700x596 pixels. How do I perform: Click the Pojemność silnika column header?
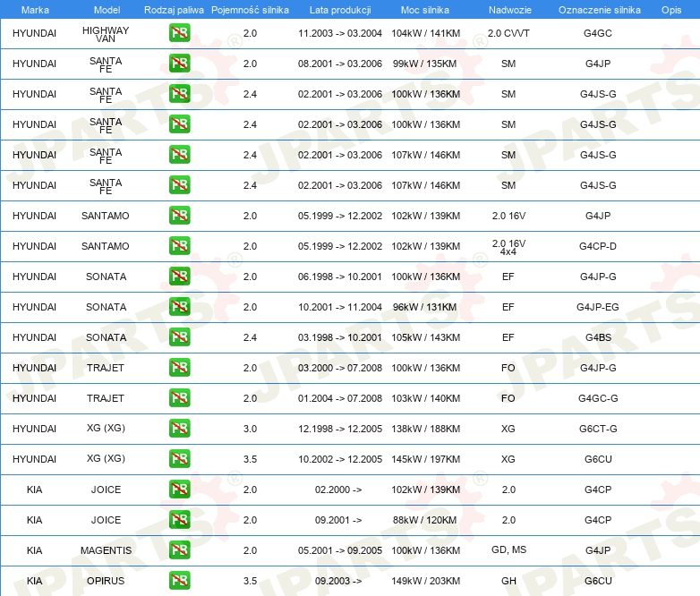click(x=250, y=10)
